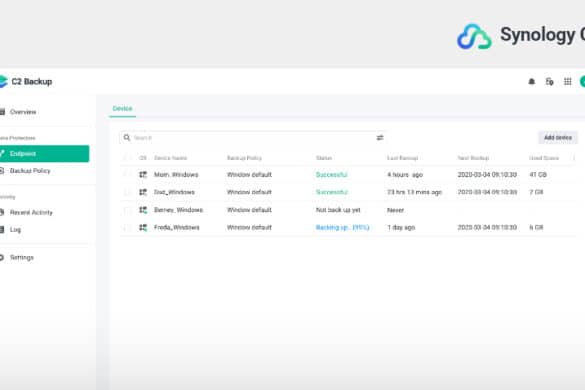Open the search filter options icon
585x390 pixels.
(x=380, y=138)
